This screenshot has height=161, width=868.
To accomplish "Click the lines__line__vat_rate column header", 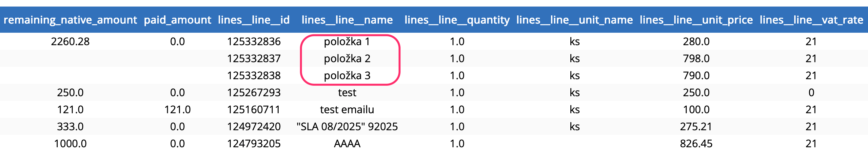I will pyautogui.click(x=811, y=20).
